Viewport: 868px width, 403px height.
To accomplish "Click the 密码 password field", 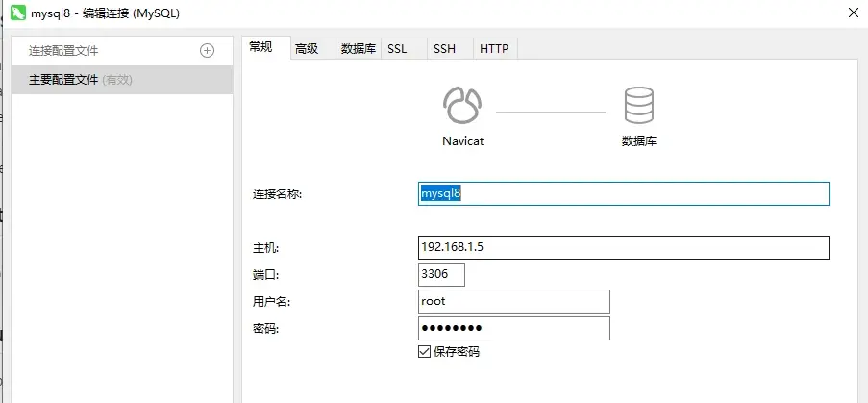I will click(x=513, y=328).
